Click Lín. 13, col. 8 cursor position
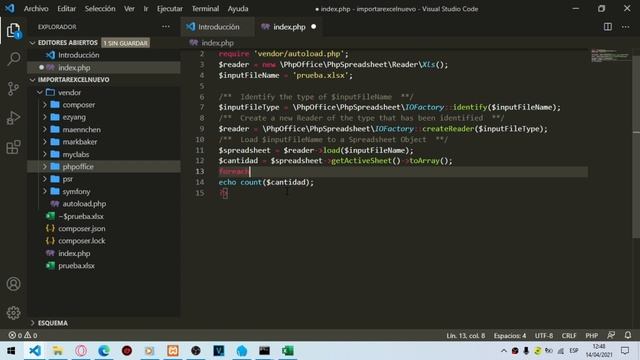The height and width of the screenshot is (360, 640). (x=466, y=336)
